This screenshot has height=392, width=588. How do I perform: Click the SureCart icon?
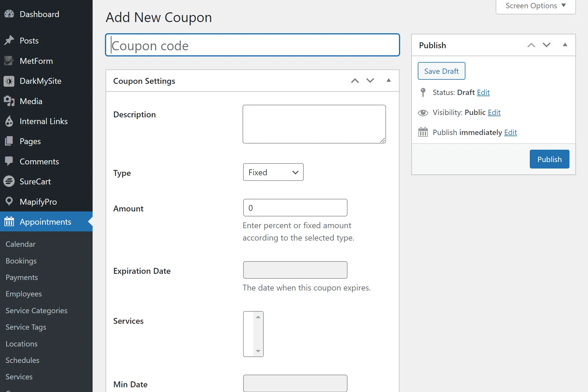[9, 181]
